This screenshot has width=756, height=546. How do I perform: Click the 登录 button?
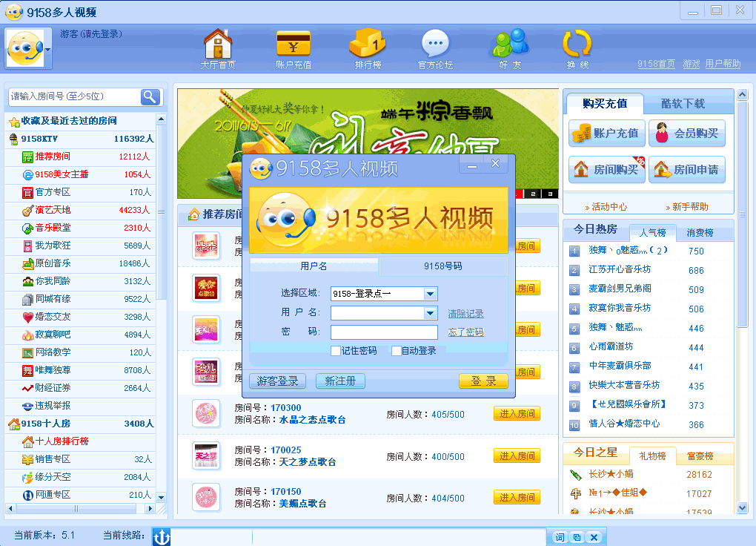pos(483,381)
